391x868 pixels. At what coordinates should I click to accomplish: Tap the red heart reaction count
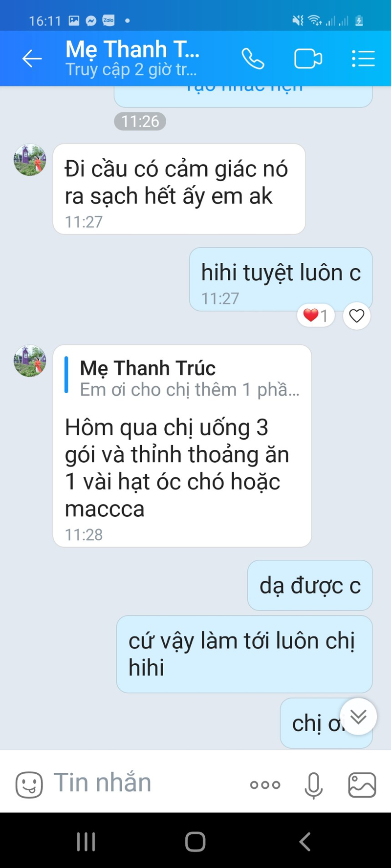point(316,316)
